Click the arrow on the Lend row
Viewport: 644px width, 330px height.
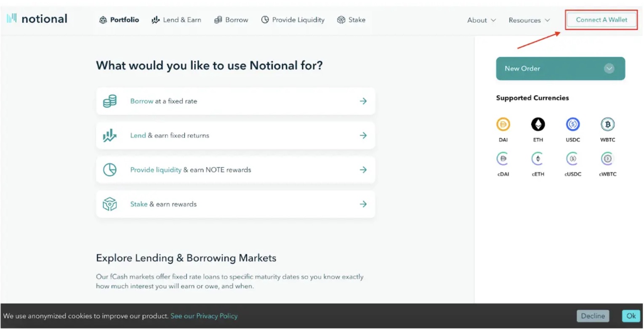[363, 135]
